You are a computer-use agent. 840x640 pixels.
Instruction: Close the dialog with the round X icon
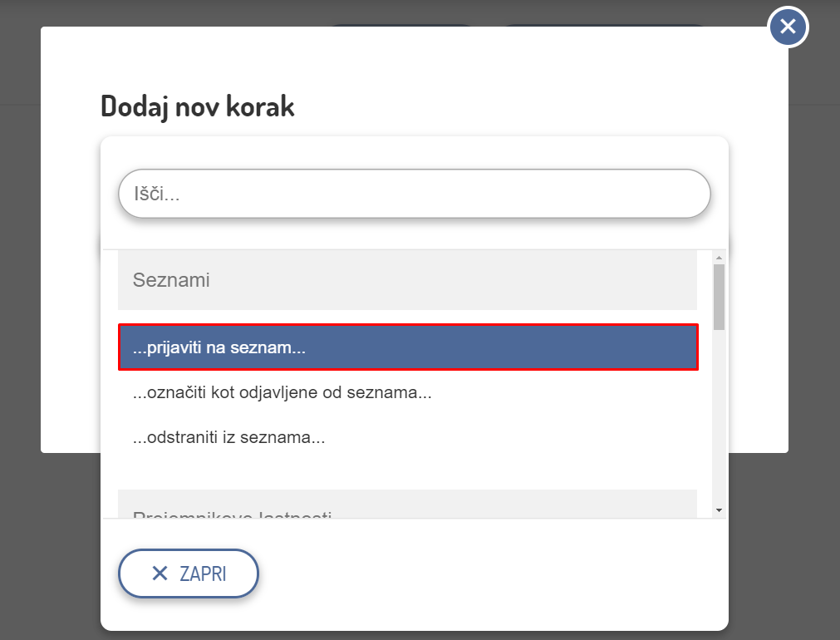tap(788, 27)
